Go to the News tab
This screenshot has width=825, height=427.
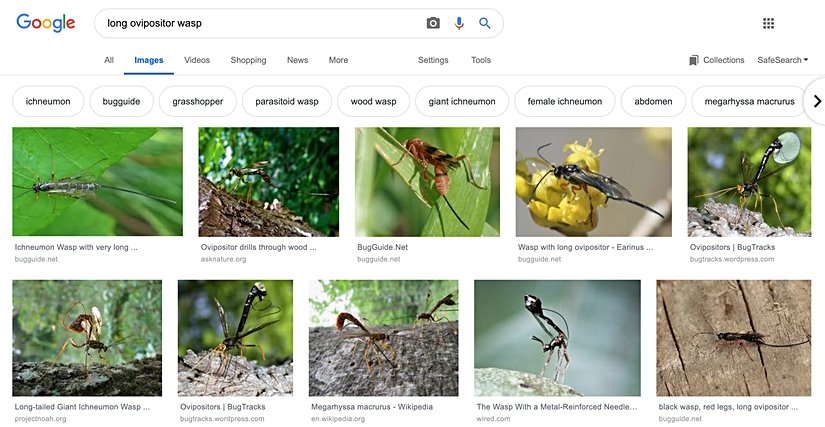point(297,60)
